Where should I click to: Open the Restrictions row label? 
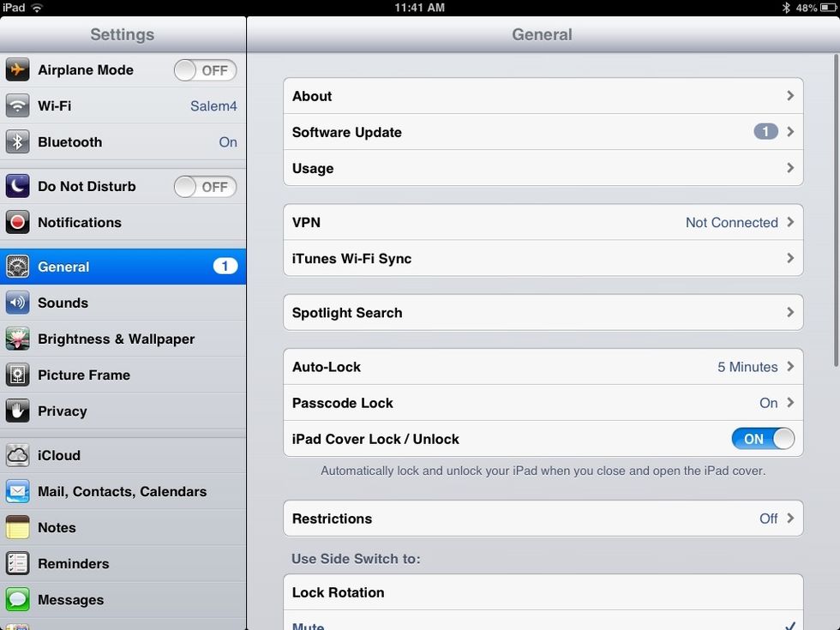(x=333, y=519)
